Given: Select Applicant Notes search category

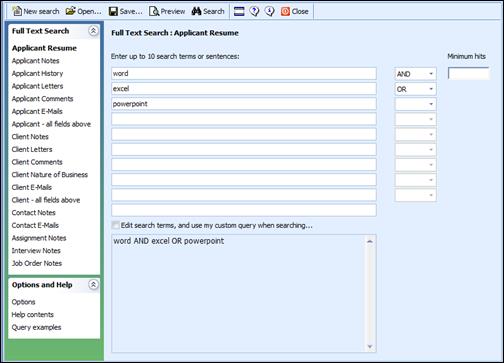Looking at the screenshot, I should click(36, 61).
